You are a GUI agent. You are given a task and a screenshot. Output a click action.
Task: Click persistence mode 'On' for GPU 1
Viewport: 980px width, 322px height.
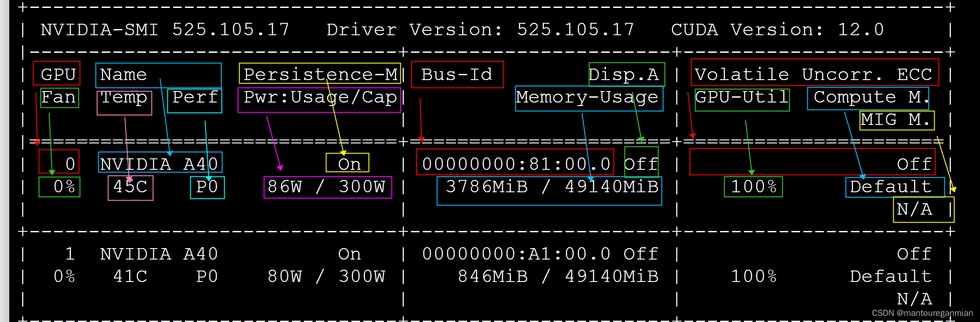[x=349, y=254]
